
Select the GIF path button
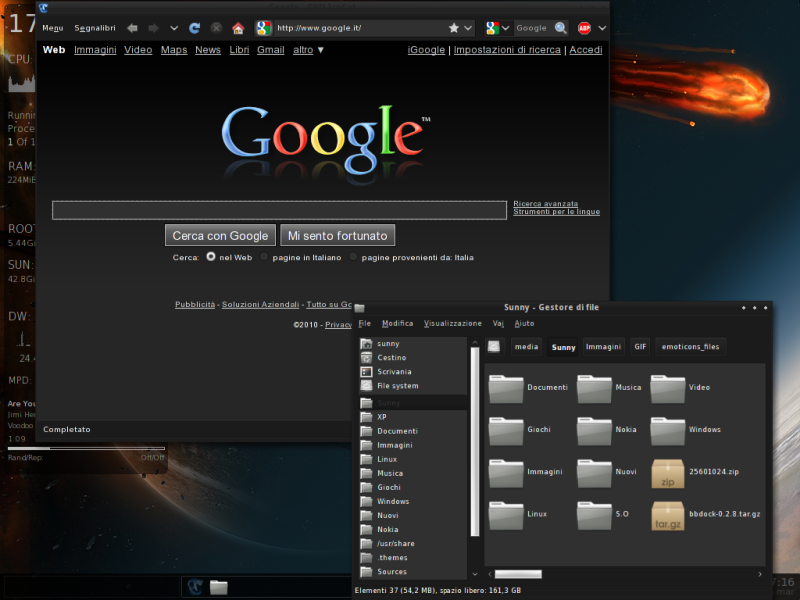tap(640, 347)
